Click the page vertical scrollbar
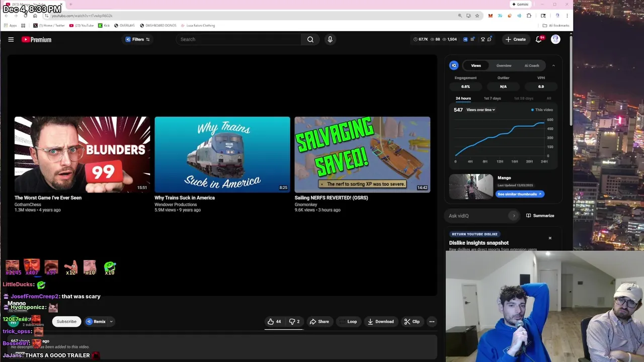Screen dimensions: 644x362 pos(571,80)
